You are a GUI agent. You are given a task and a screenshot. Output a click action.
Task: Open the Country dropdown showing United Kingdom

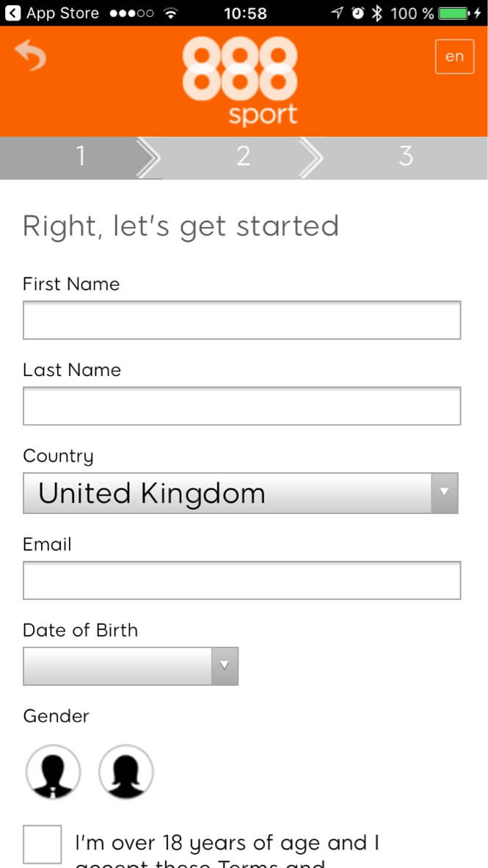tap(241, 493)
